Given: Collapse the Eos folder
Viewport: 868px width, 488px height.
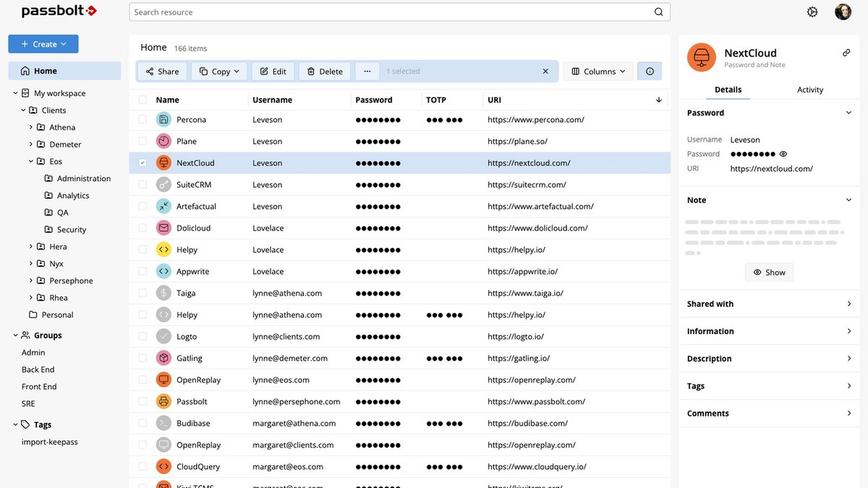Looking at the screenshot, I should pos(31,161).
